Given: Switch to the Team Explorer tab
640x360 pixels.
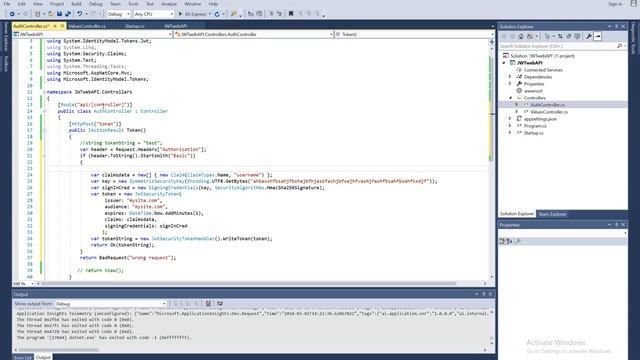Looking at the screenshot, I should pos(552,214).
